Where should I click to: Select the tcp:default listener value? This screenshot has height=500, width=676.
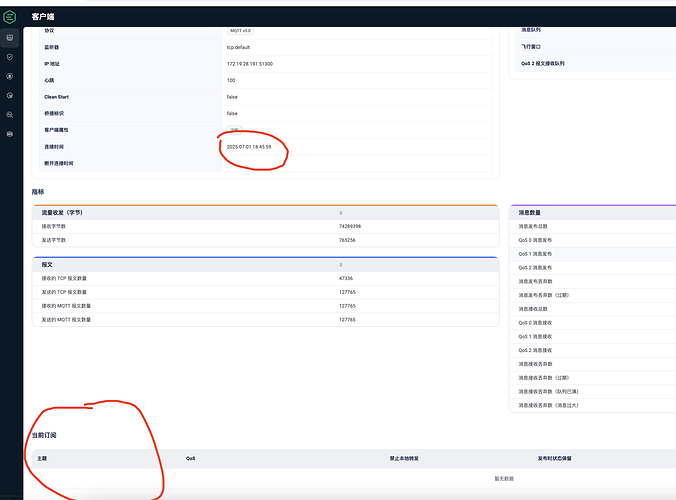pos(238,47)
